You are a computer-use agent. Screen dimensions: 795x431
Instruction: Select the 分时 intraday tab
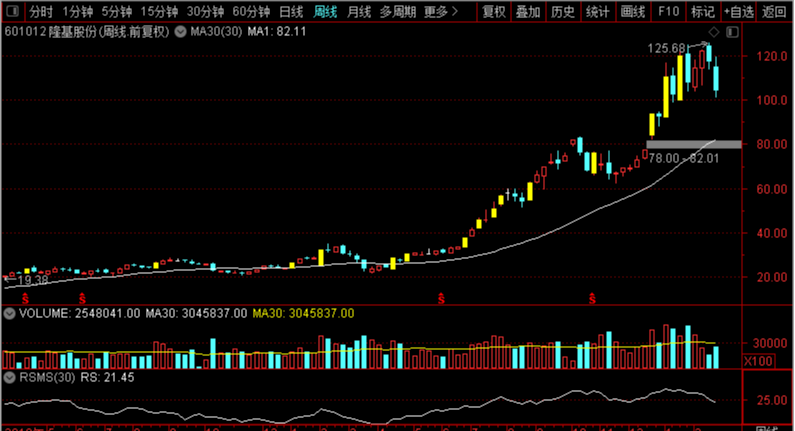point(40,12)
